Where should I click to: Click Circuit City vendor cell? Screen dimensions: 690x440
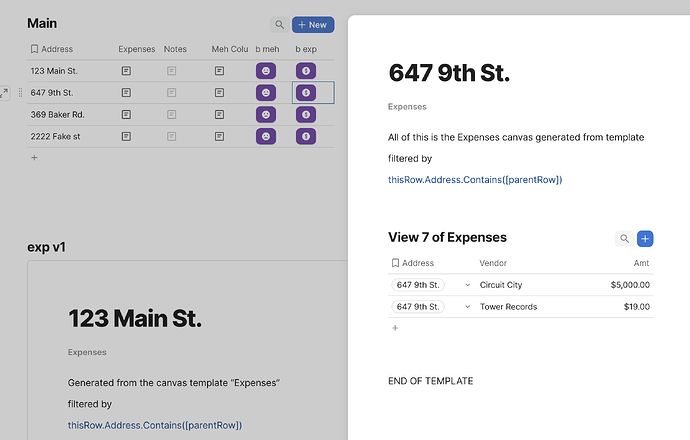[x=501, y=285]
